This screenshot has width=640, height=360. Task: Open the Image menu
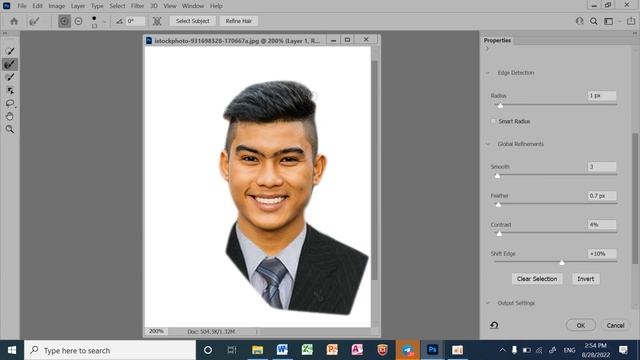[x=56, y=6]
